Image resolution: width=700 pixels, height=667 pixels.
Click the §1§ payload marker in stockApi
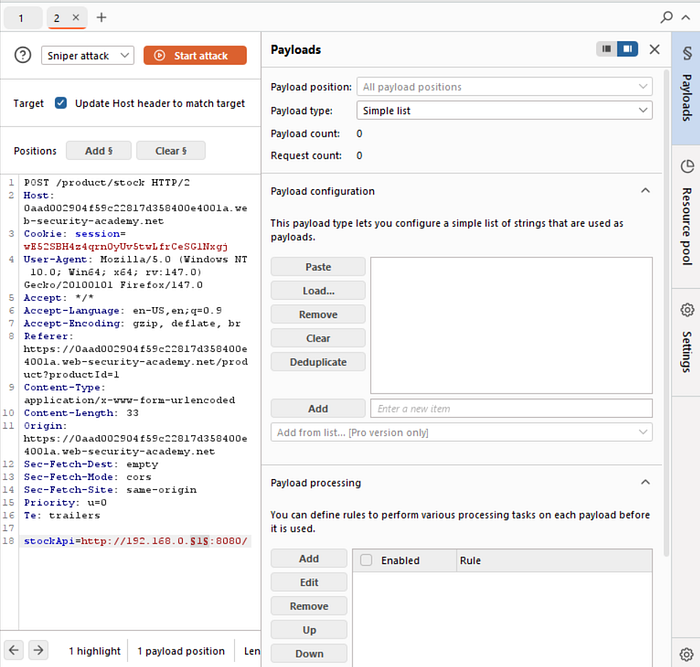coord(199,541)
